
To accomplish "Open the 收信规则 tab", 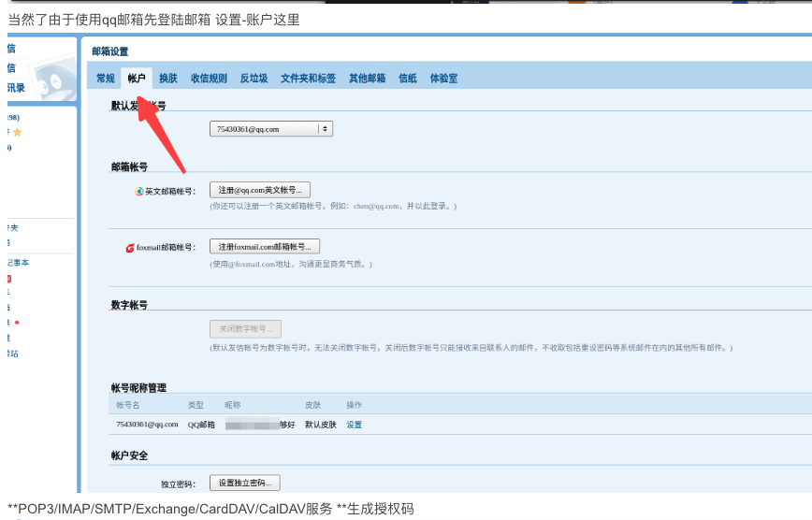I will coord(209,79).
